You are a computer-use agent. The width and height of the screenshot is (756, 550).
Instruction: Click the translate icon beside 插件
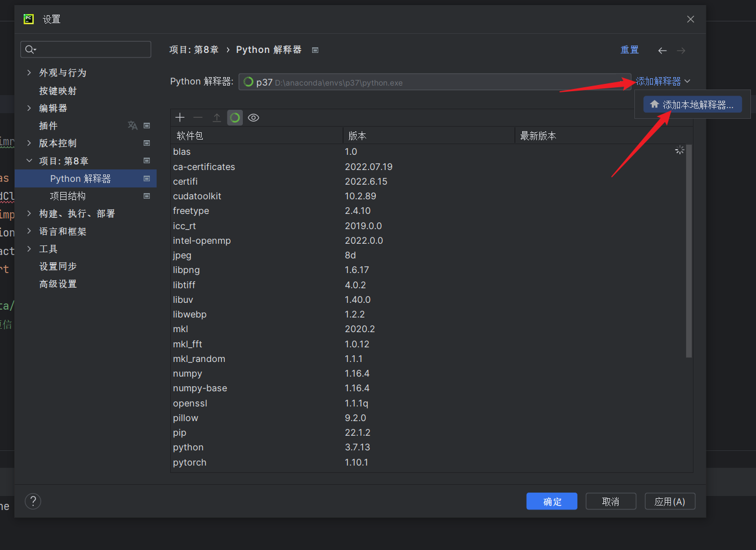point(132,126)
